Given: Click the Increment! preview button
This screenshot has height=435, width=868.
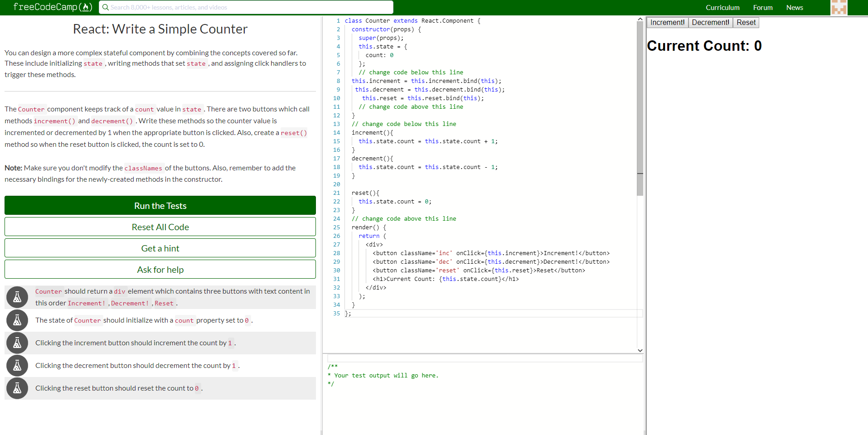Looking at the screenshot, I should pyautogui.click(x=667, y=23).
